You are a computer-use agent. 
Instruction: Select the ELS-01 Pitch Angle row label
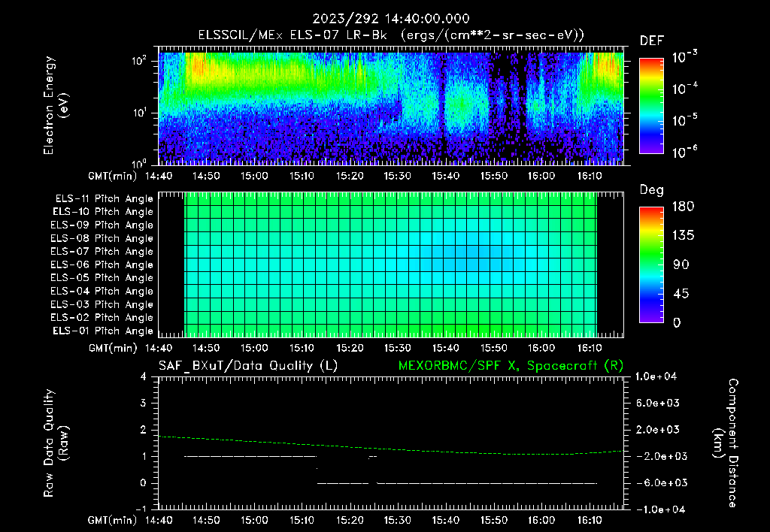[x=103, y=331]
